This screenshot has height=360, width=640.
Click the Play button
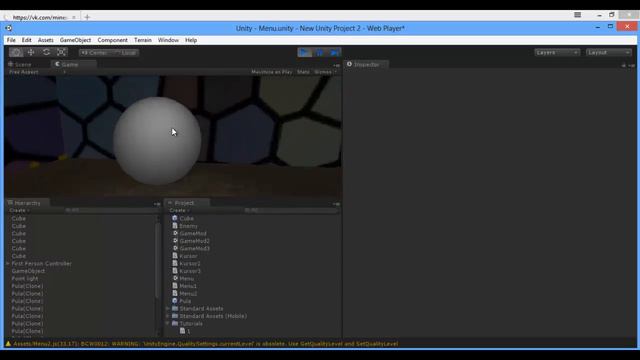(x=304, y=52)
